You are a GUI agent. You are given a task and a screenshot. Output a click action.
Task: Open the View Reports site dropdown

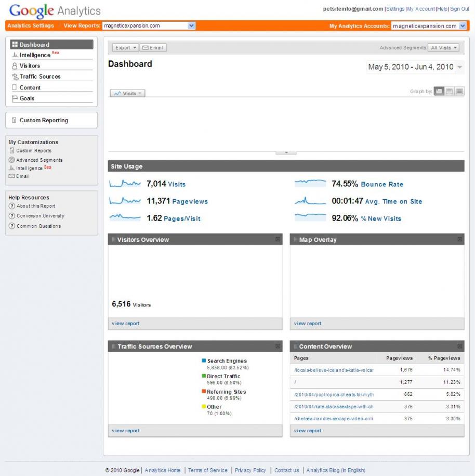pos(191,26)
